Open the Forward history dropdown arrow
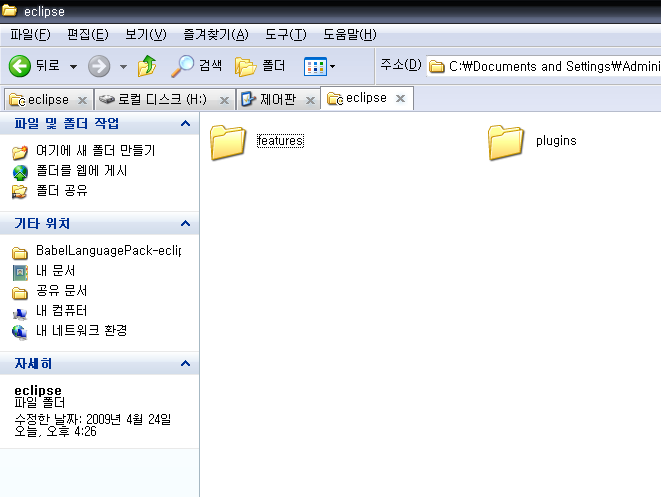 point(123,66)
